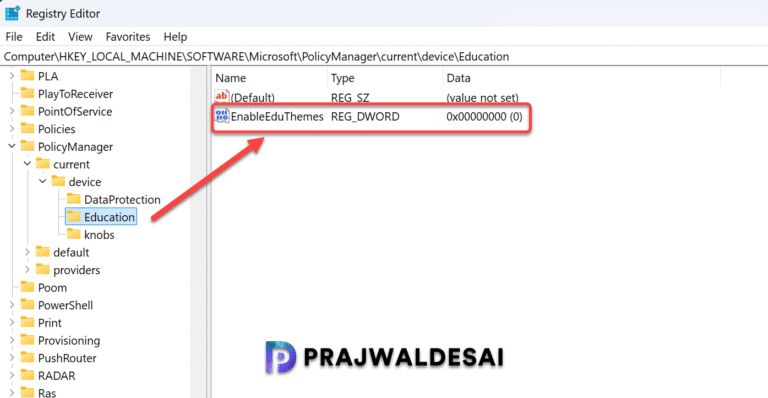The image size is (768, 398).
Task: Expand the PushRouter key
Action: click(x=12, y=358)
